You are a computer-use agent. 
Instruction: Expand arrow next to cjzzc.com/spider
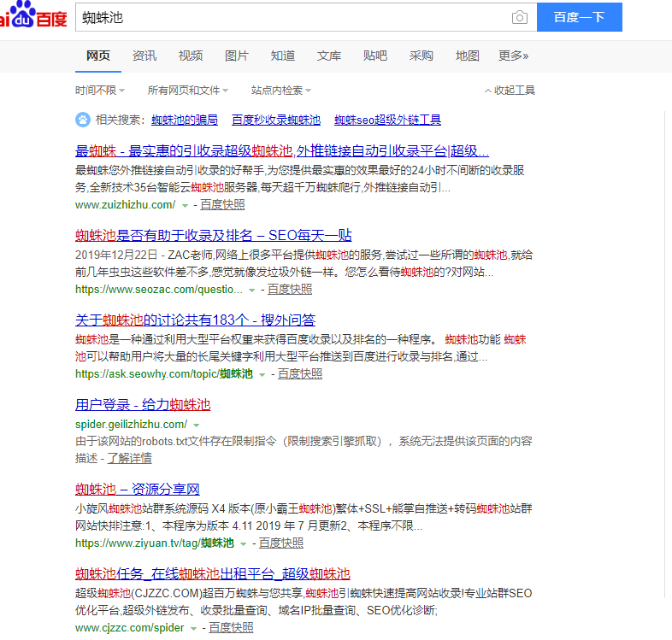[x=194, y=629]
